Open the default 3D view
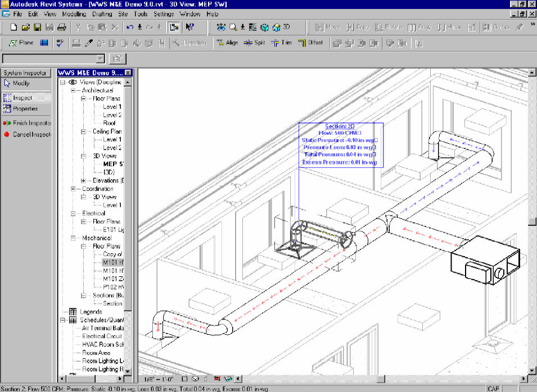This screenshot has height=392, width=537. point(281,27)
